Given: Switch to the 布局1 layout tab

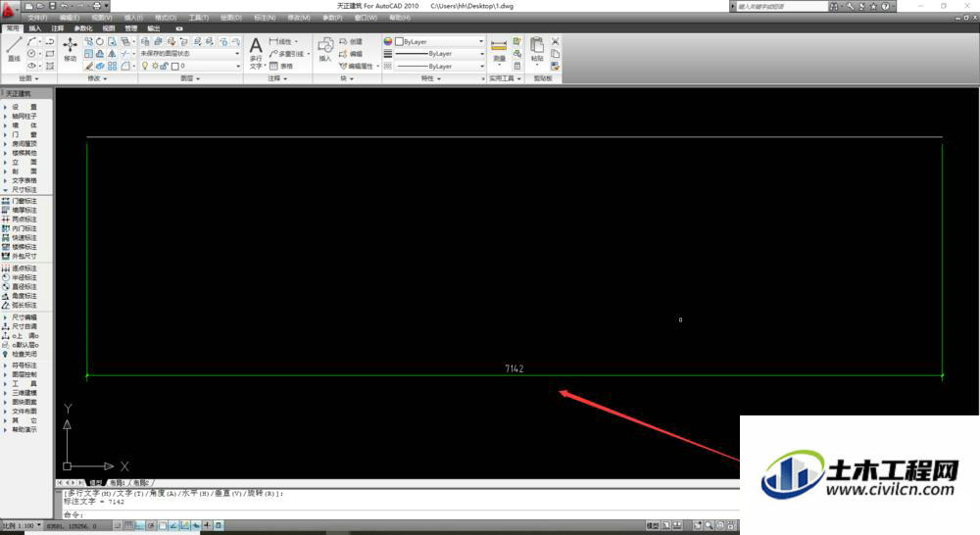Looking at the screenshot, I should [117, 483].
